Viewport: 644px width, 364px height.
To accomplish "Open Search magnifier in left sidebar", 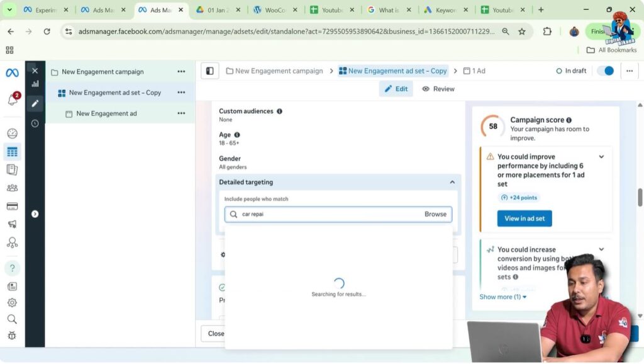I will 13,319.
